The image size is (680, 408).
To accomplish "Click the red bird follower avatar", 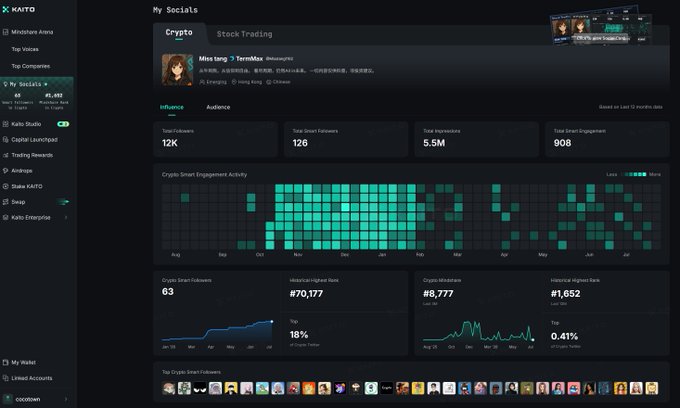I will click(x=294, y=388).
